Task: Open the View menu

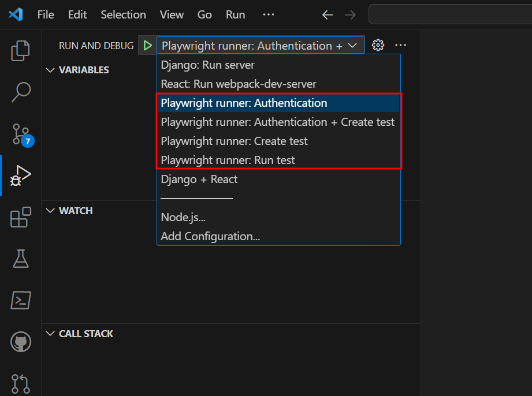Action: pos(172,14)
